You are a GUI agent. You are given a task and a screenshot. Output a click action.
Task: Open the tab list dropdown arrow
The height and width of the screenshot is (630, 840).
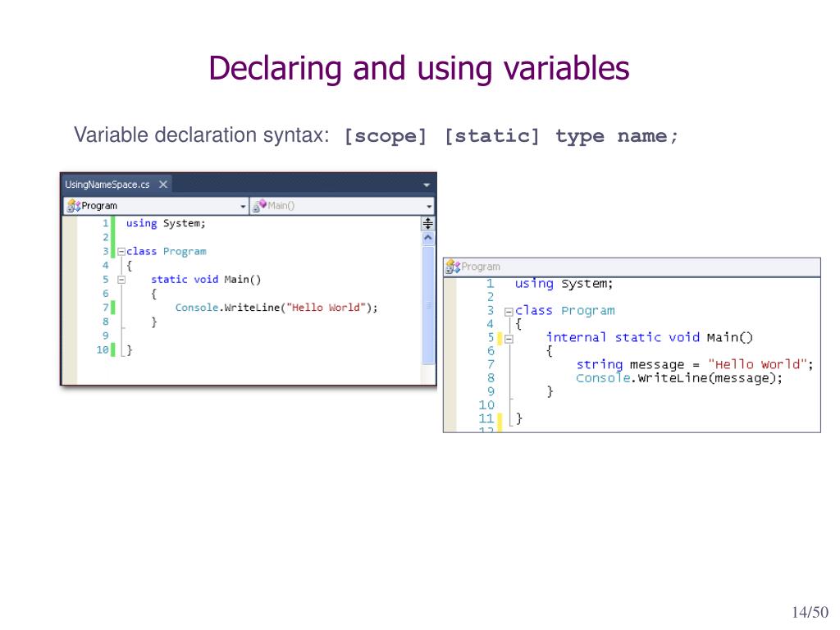(x=427, y=185)
